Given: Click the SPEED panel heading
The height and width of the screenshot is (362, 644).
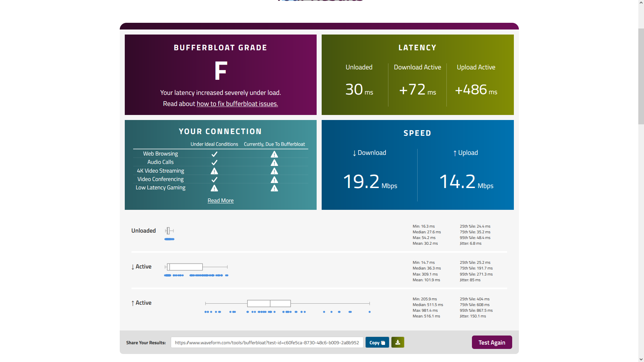Looking at the screenshot, I should (x=417, y=133).
